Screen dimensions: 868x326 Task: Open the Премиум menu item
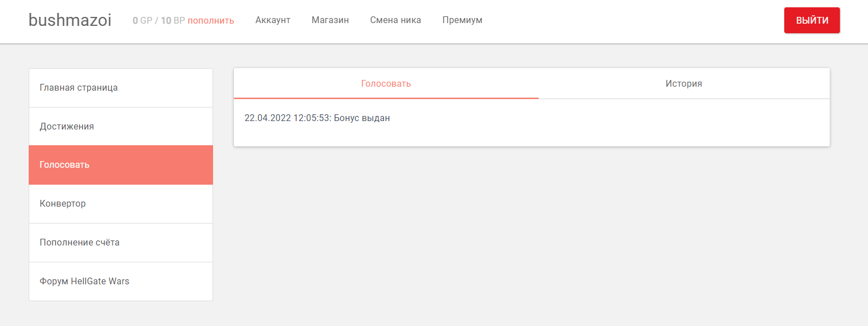click(462, 20)
